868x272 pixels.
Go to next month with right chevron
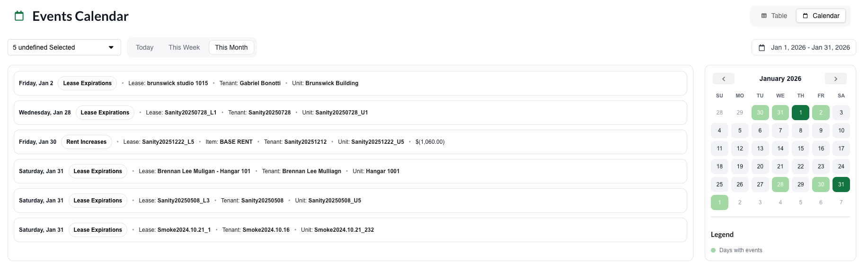pyautogui.click(x=836, y=79)
